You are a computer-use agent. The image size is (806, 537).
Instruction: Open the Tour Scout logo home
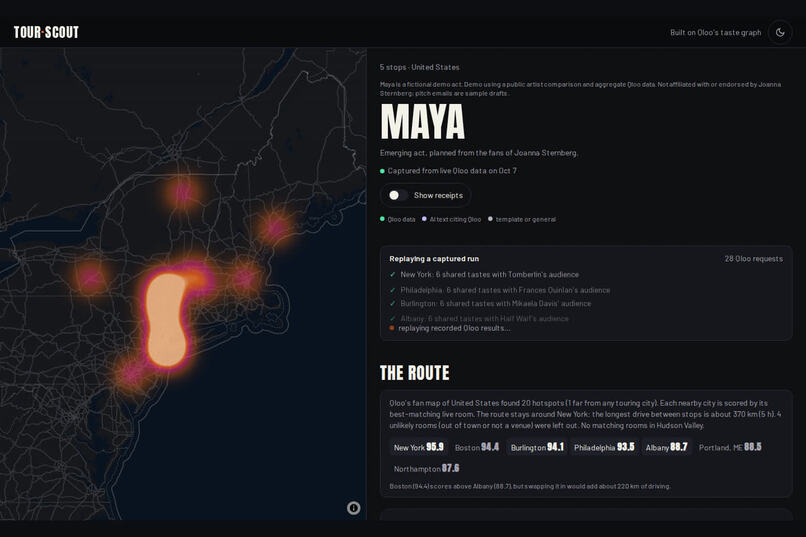coord(46,32)
